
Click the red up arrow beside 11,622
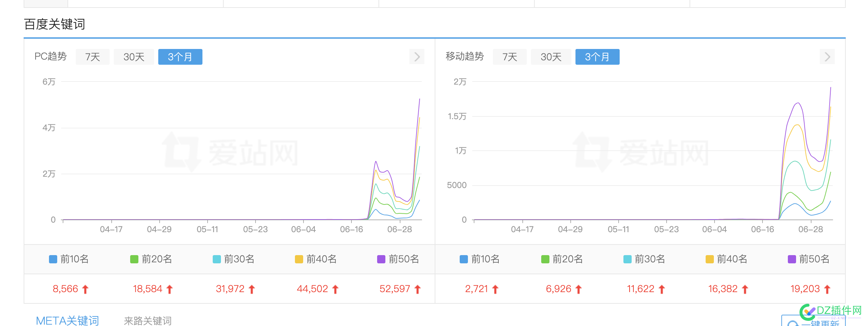pos(662,289)
